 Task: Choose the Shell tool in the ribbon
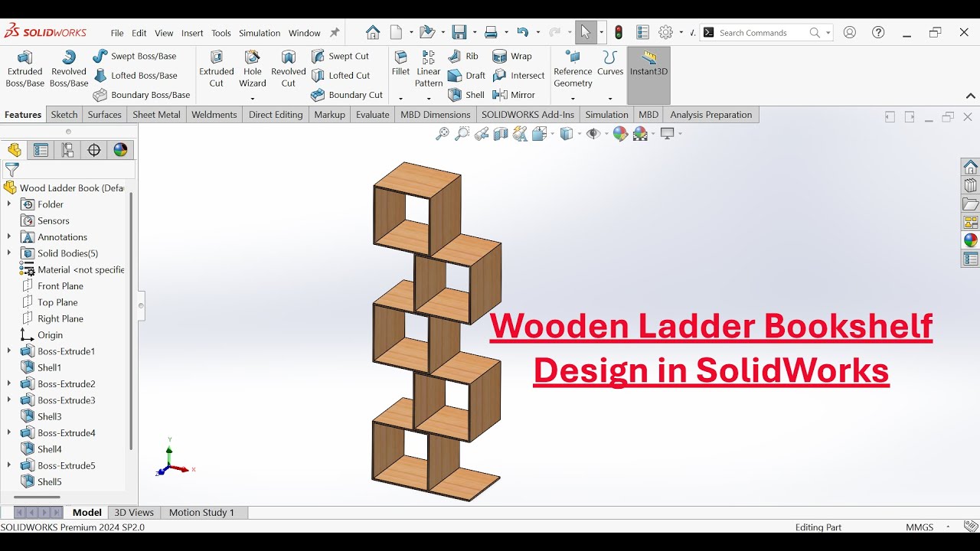pyautogui.click(x=466, y=95)
